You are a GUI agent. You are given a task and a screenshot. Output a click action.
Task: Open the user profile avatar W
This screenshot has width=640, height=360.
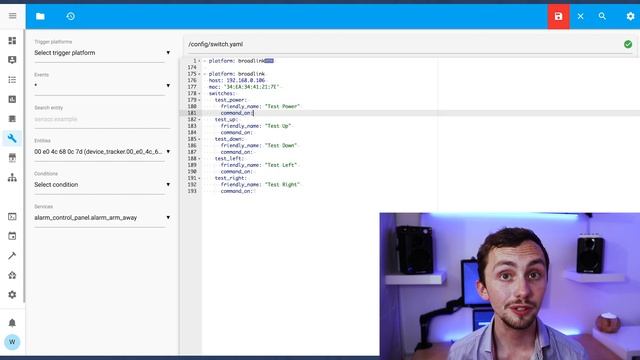click(x=12, y=342)
